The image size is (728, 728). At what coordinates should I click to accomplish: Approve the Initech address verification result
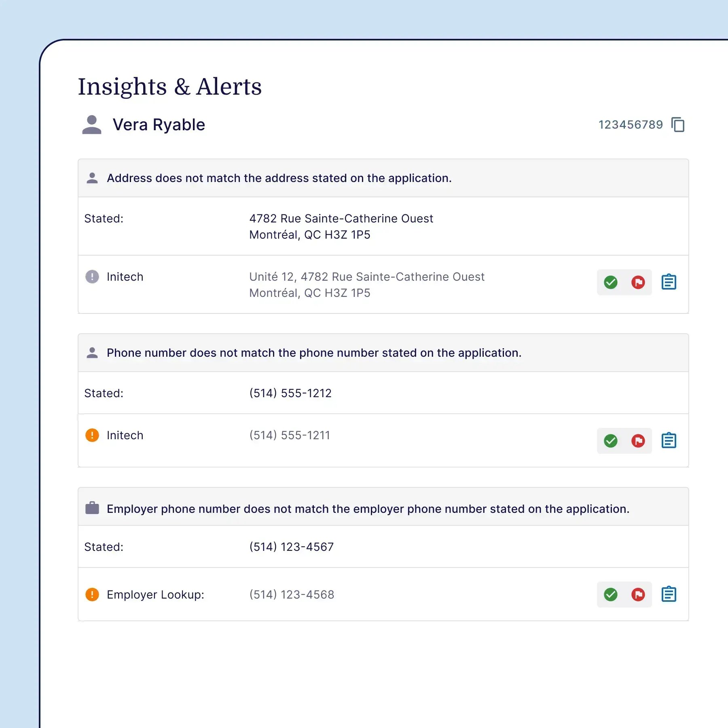point(611,282)
